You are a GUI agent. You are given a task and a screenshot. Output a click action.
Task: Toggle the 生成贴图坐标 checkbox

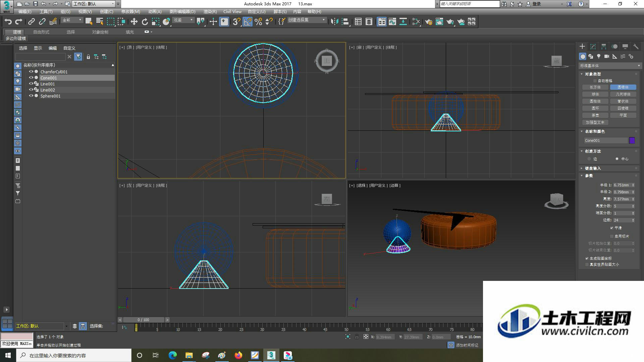coord(587,258)
